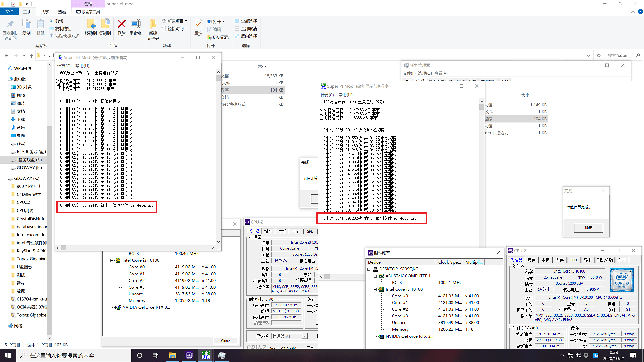The height and width of the screenshot is (362, 644).
Task: Select the 900个PR片头 folder
Action: 29,186
